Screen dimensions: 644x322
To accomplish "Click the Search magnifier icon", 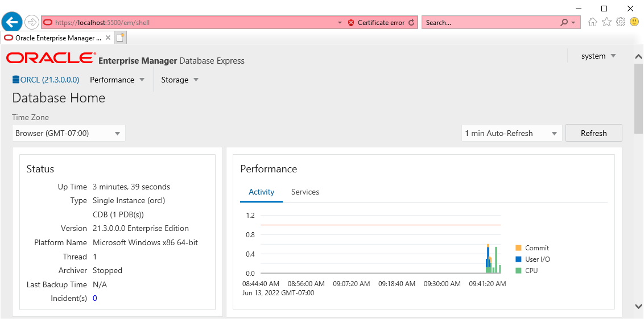I will (564, 23).
